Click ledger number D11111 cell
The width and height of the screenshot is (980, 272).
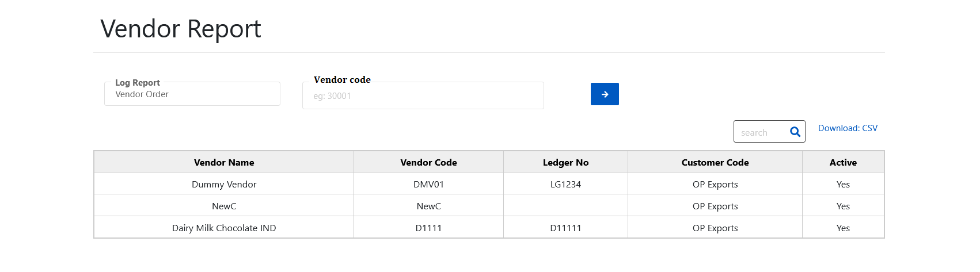(x=565, y=228)
